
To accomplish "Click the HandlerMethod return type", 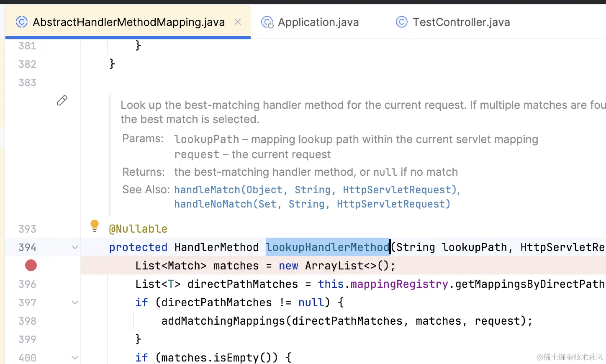I will coord(217,247).
